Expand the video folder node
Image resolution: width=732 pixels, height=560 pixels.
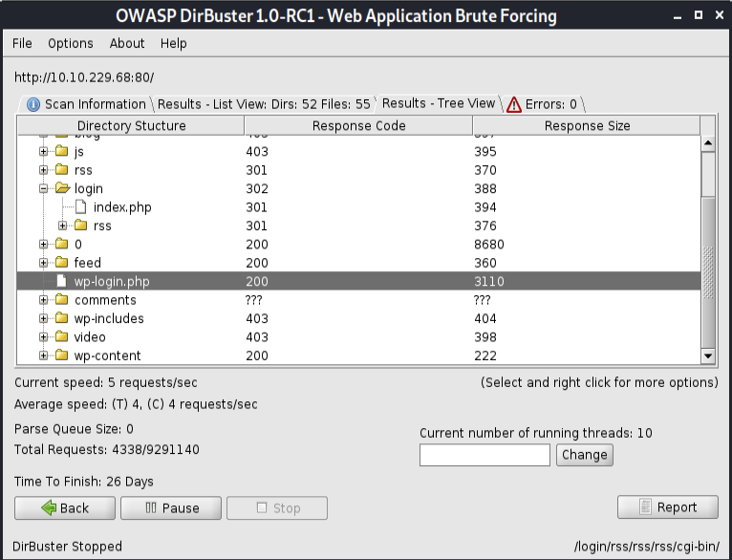pyautogui.click(x=43, y=337)
